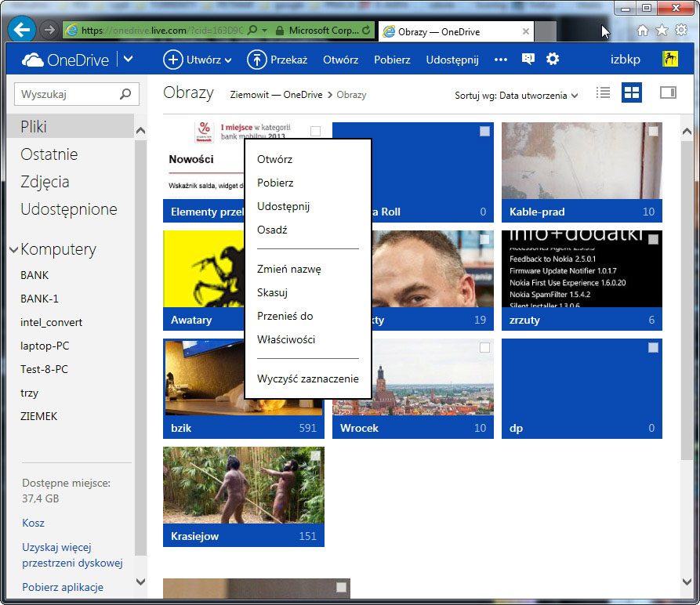Open Ostatnie in the sidebar

(49, 154)
